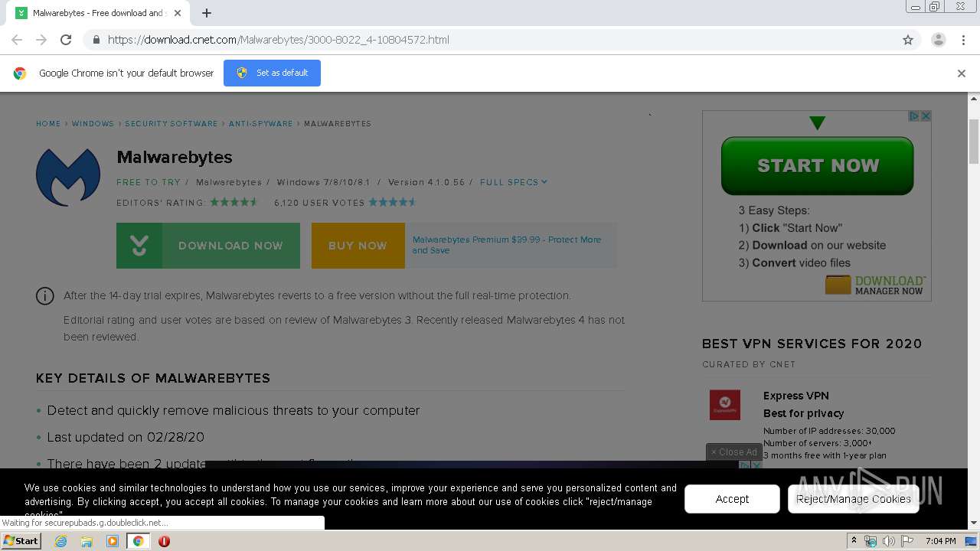The width and height of the screenshot is (980, 551).
Task: Click the Download Now button
Action: tap(208, 246)
